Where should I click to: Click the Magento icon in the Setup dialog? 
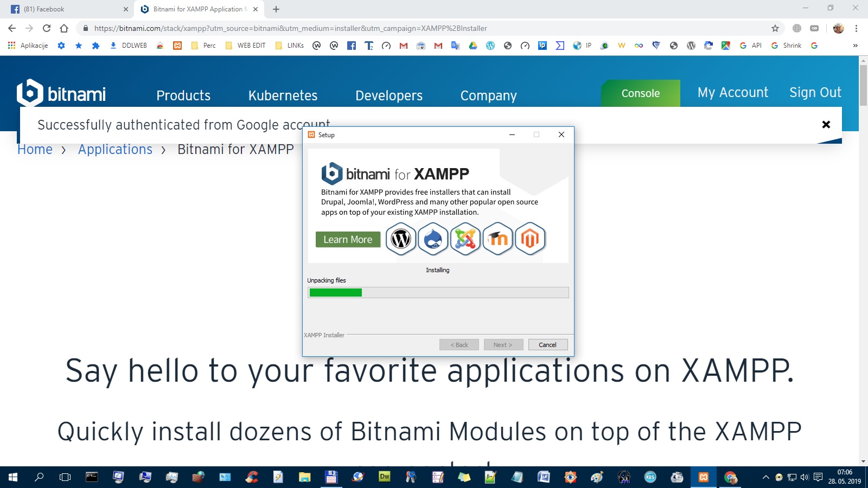point(530,239)
